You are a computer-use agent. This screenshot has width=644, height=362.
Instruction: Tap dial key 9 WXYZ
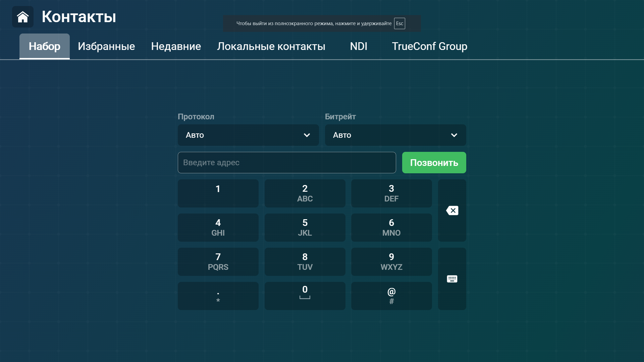click(391, 262)
